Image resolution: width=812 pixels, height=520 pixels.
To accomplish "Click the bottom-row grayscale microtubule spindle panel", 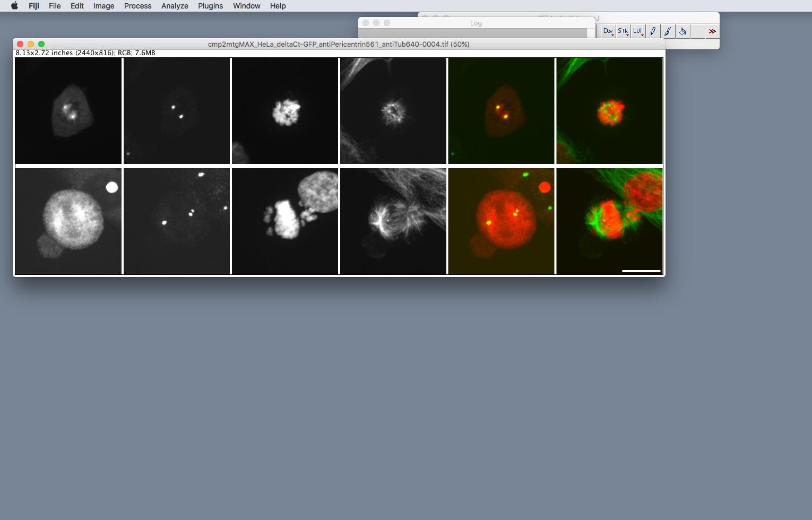I will tap(393, 221).
